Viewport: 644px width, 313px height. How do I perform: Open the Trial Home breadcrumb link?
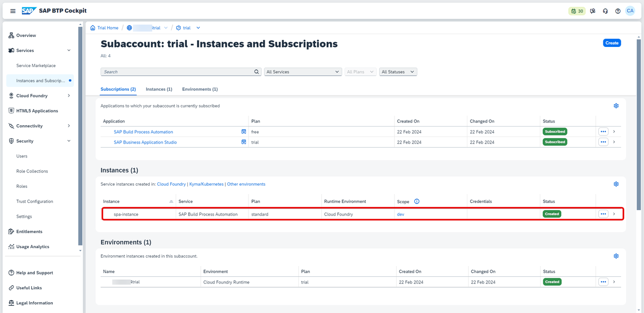pyautogui.click(x=108, y=28)
